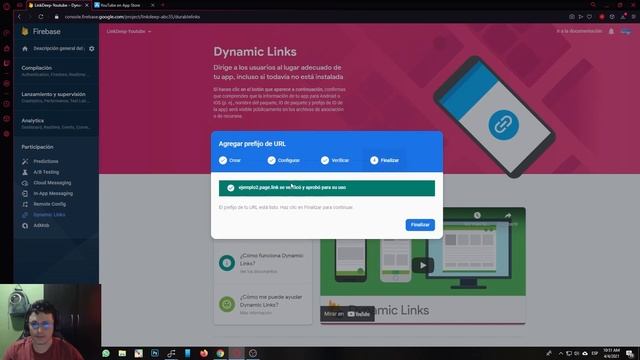The height and width of the screenshot is (360, 640).
Task: Switch to YouTube en App Store tab
Action: [120, 5]
